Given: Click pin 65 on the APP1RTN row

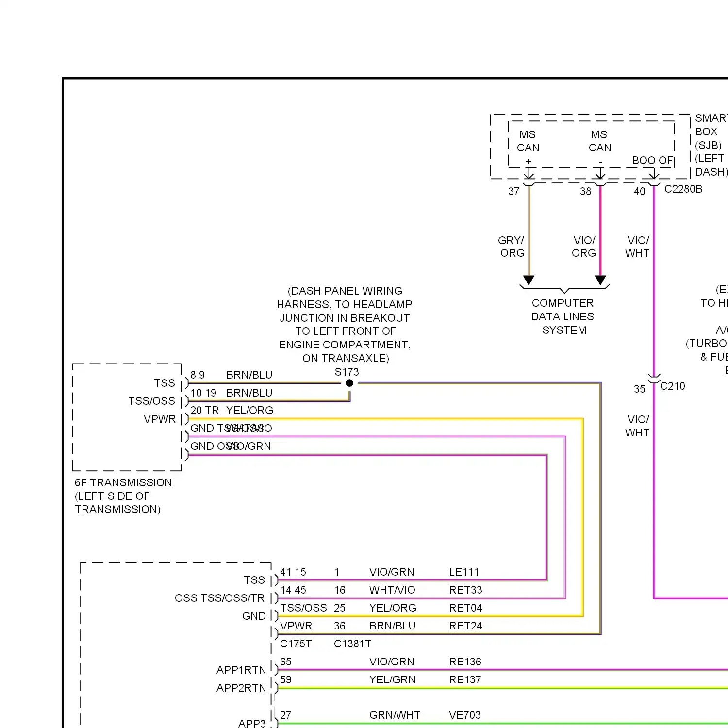Looking at the screenshot, I should pyautogui.click(x=286, y=662).
